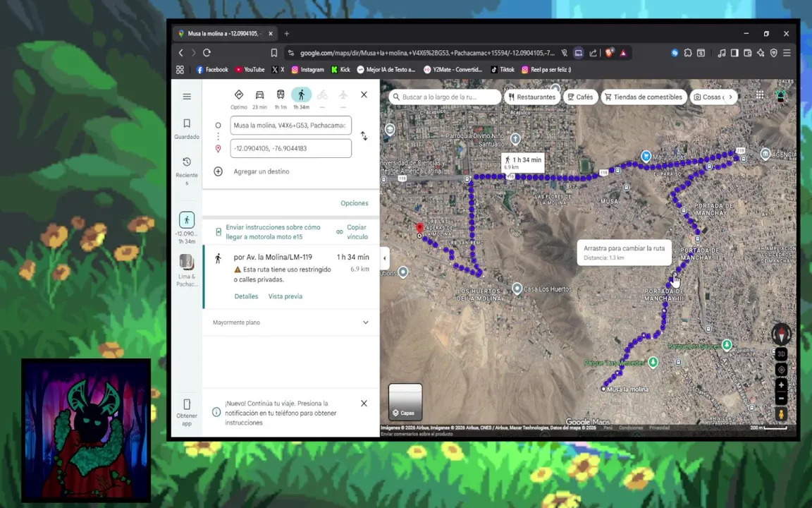The height and width of the screenshot is (508, 812).
Task: Open the Google Maps hamburger menu
Action: [x=187, y=97]
